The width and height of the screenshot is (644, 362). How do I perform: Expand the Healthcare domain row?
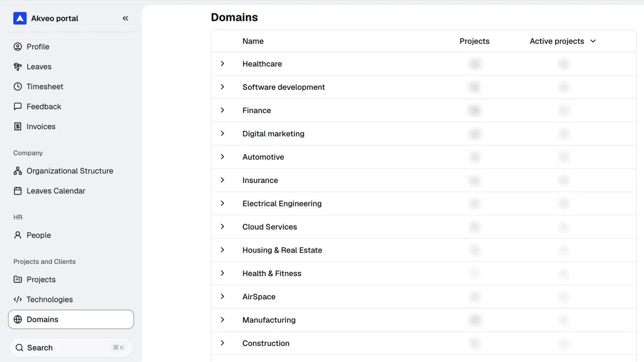click(x=223, y=64)
